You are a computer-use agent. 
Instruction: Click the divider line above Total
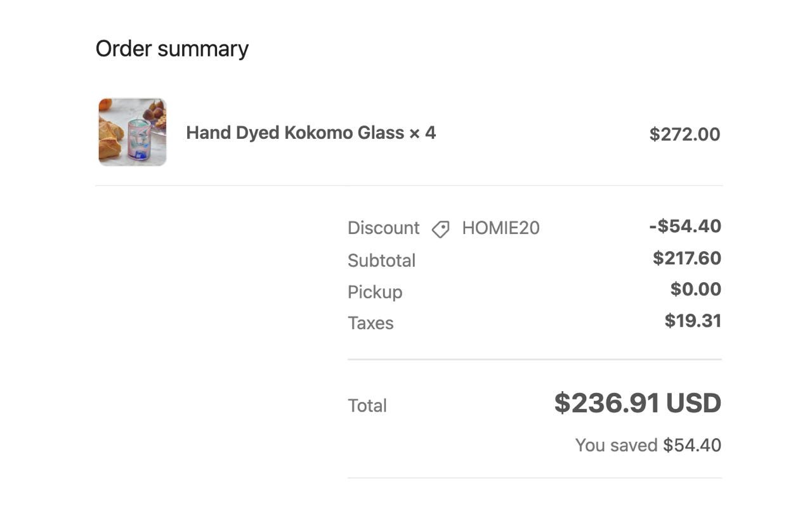535,359
